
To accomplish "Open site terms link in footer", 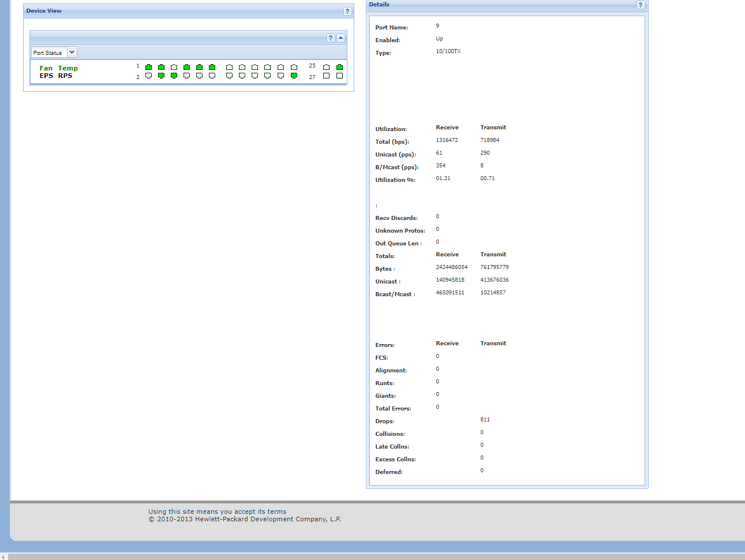I will click(x=217, y=512).
